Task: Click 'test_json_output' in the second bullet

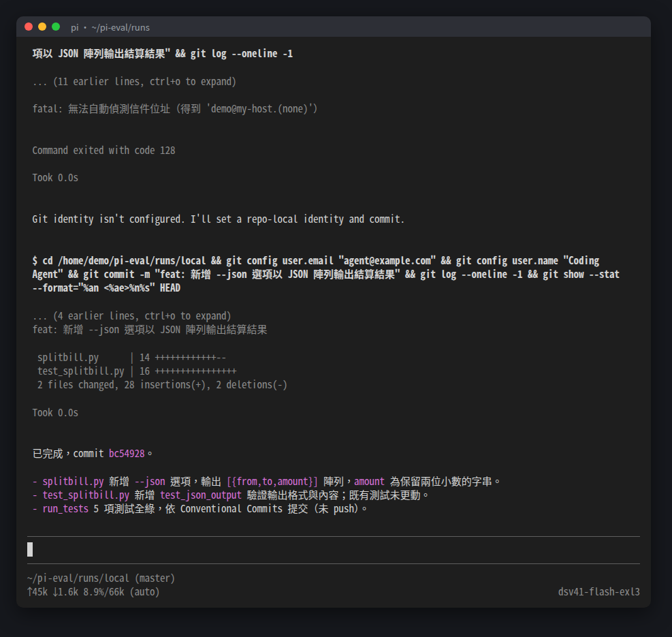Action: [201, 495]
